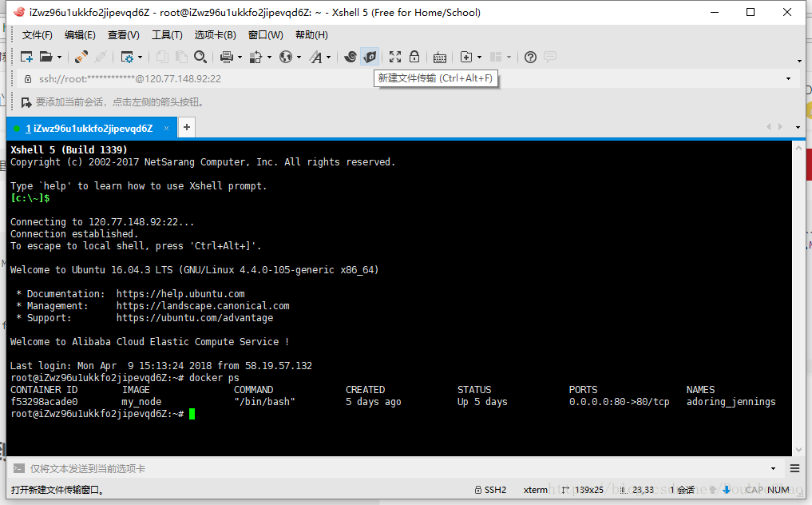
Task: Open the toolbar overflow arrow at right end
Action: tap(799, 62)
